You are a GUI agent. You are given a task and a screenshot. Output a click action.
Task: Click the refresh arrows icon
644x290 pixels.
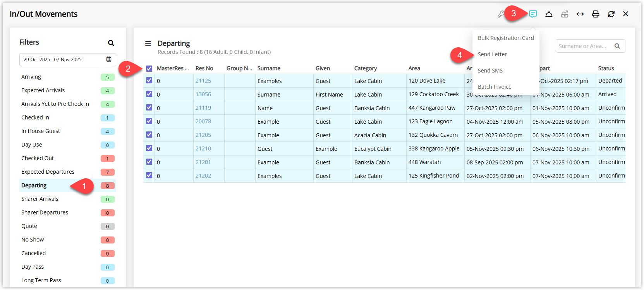pos(611,14)
